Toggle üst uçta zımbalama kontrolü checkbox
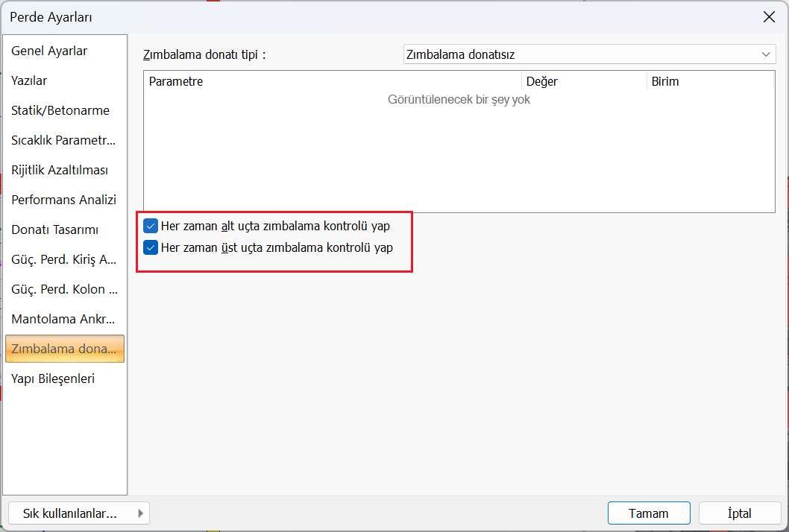 (x=151, y=248)
